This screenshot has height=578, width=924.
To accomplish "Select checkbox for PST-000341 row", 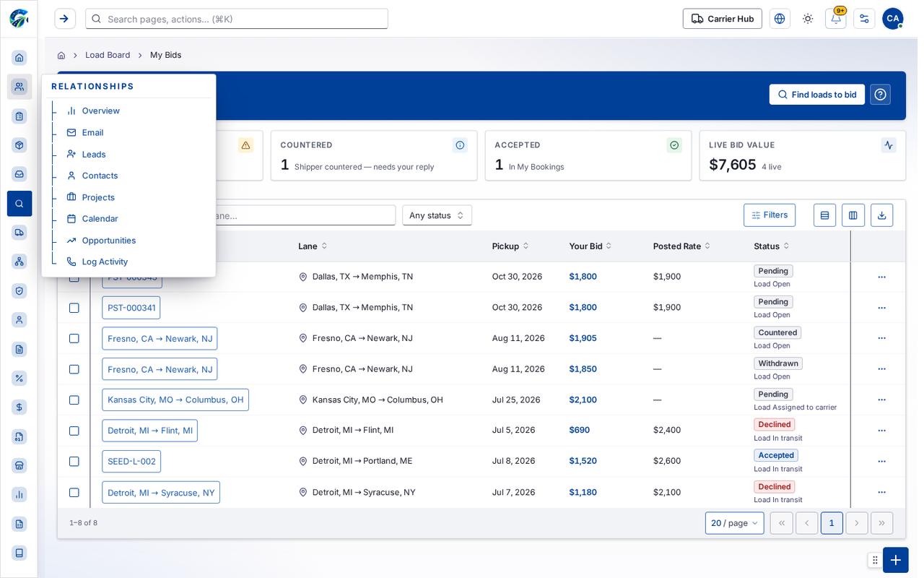I will [x=74, y=308].
